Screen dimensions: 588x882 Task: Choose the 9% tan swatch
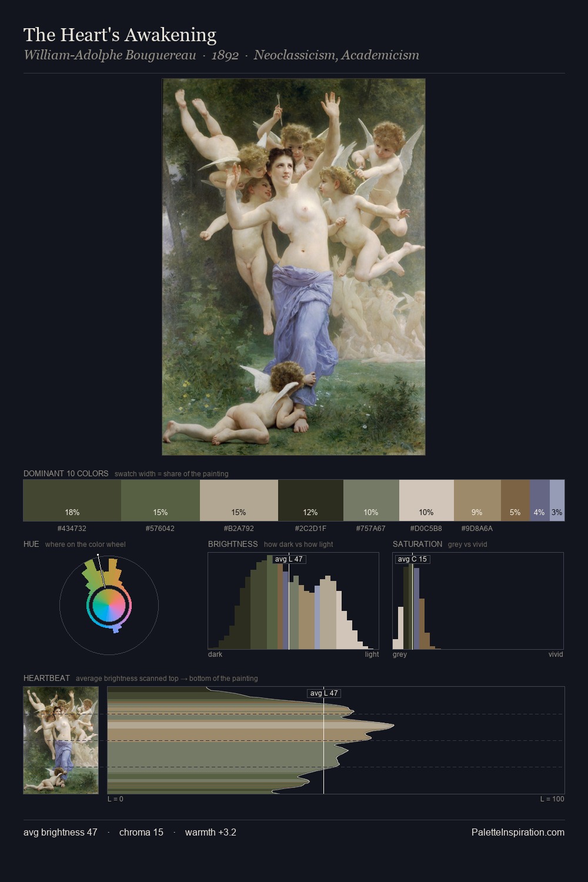point(477,500)
